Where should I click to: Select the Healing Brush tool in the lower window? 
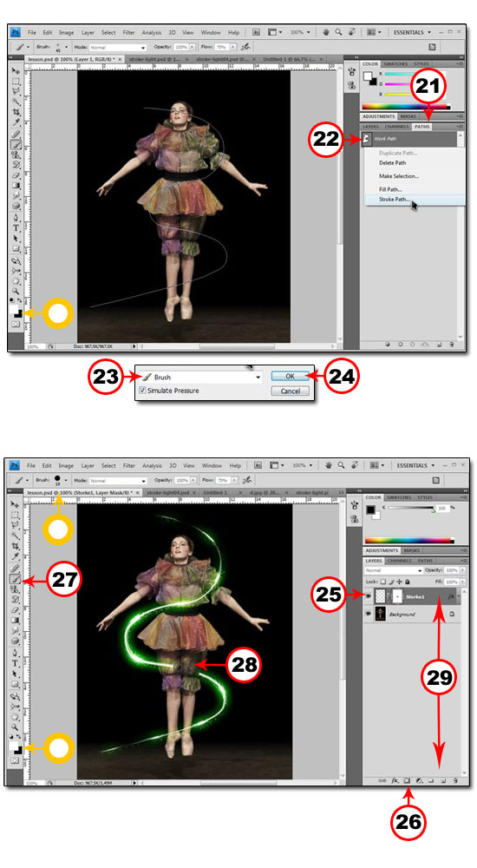[16, 569]
